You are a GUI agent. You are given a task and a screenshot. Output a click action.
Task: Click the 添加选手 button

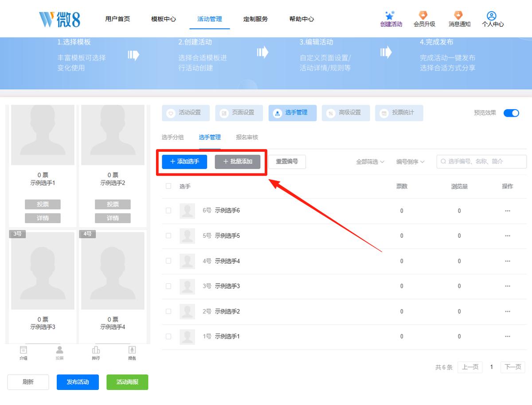coord(184,161)
